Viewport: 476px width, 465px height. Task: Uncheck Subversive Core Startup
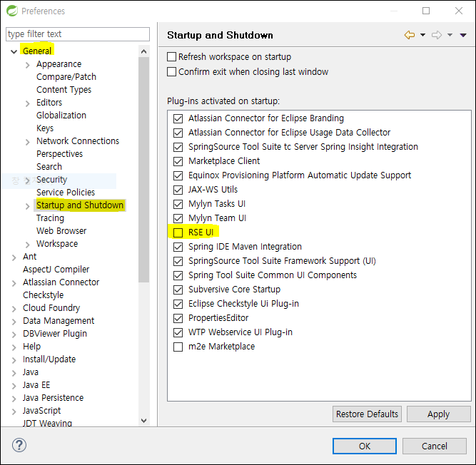178,290
